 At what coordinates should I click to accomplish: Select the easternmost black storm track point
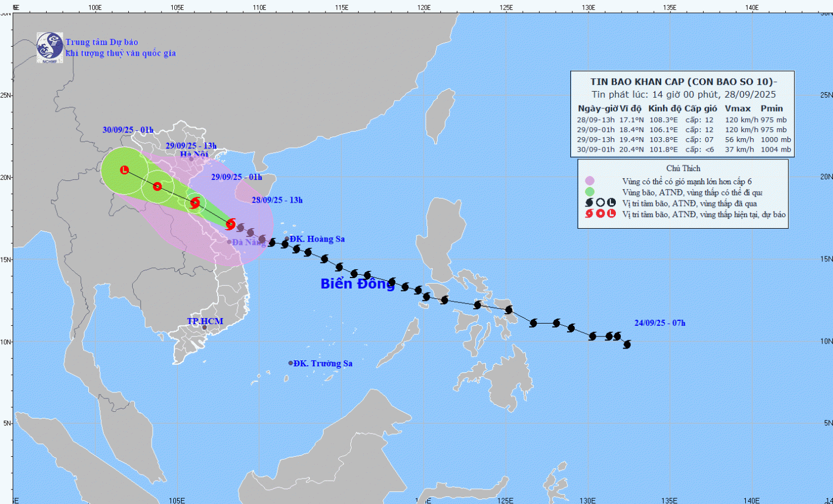627,345
